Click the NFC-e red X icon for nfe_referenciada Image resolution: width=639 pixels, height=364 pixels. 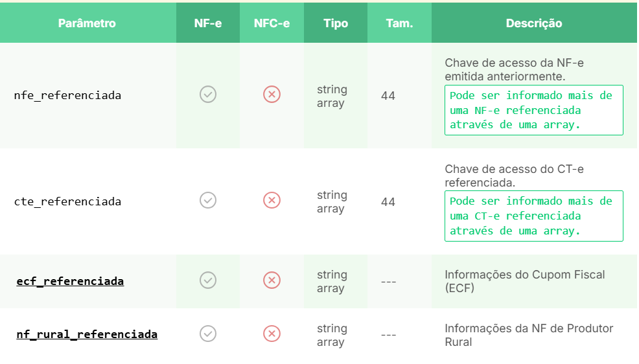(x=272, y=95)
